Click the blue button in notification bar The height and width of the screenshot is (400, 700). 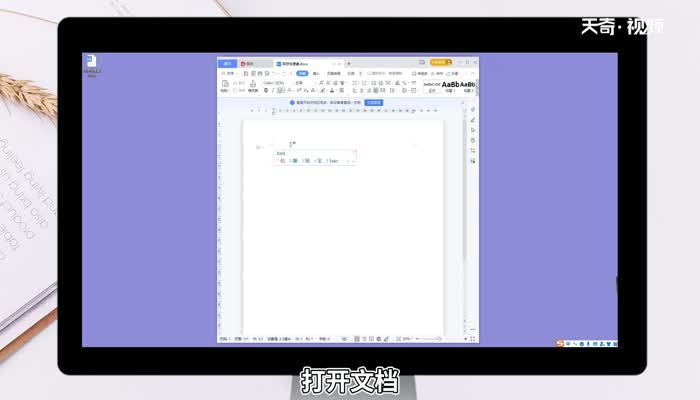click(374, 103)
